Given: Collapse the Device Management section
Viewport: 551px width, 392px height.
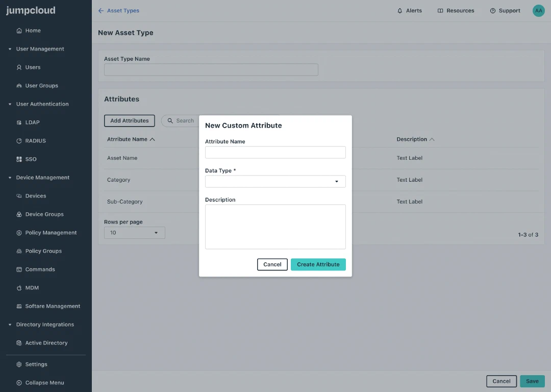Looking at the screenshot, I should point(10,178).
